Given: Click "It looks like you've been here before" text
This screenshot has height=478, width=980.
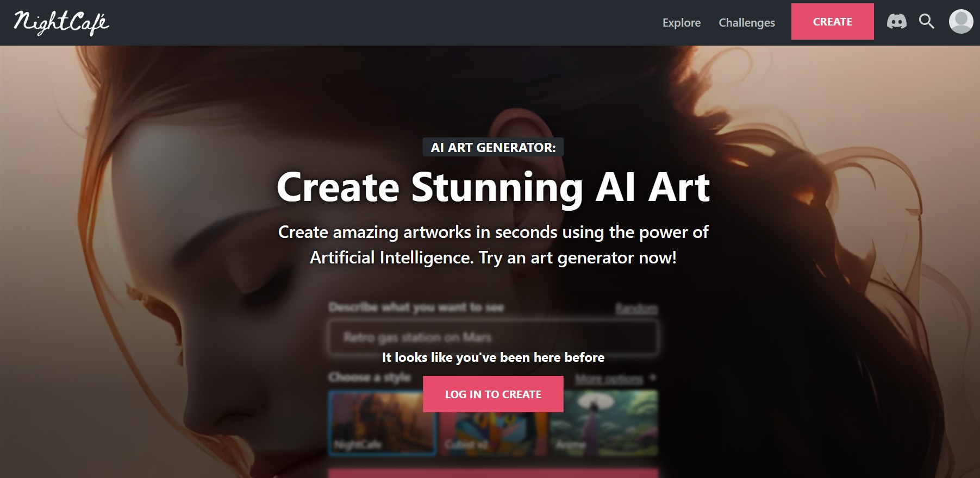Looking at the screenshot, I should (493, 357).
